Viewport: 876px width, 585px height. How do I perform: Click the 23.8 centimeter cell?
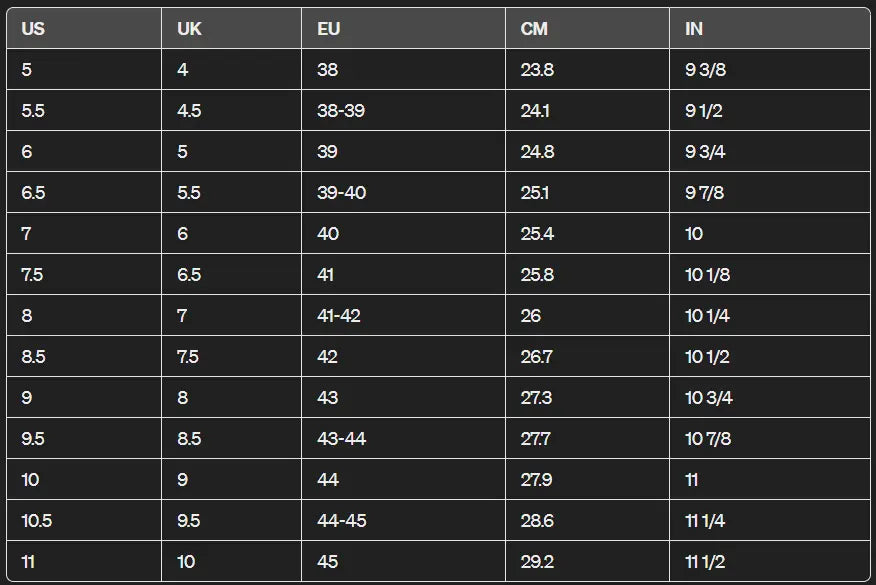[x=537, y=70]
